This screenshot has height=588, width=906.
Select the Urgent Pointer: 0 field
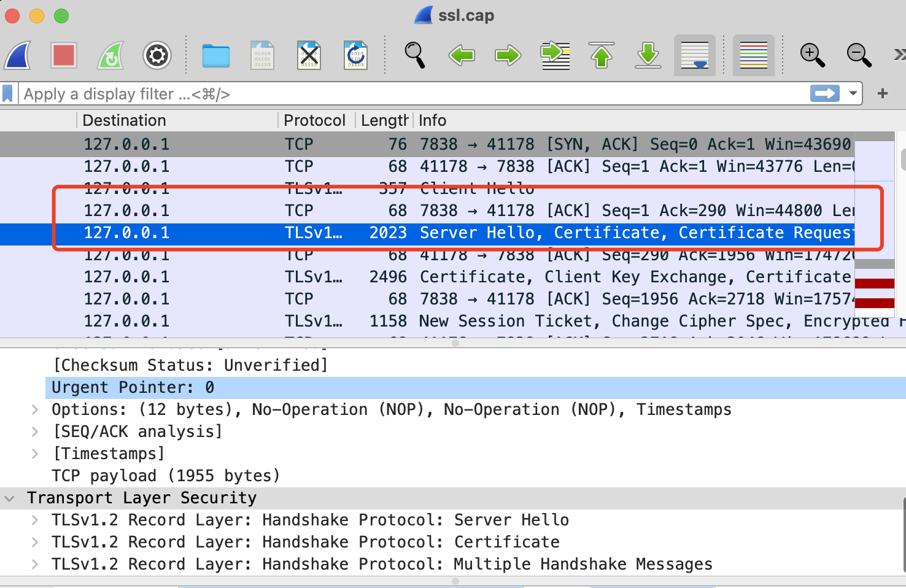476,387
